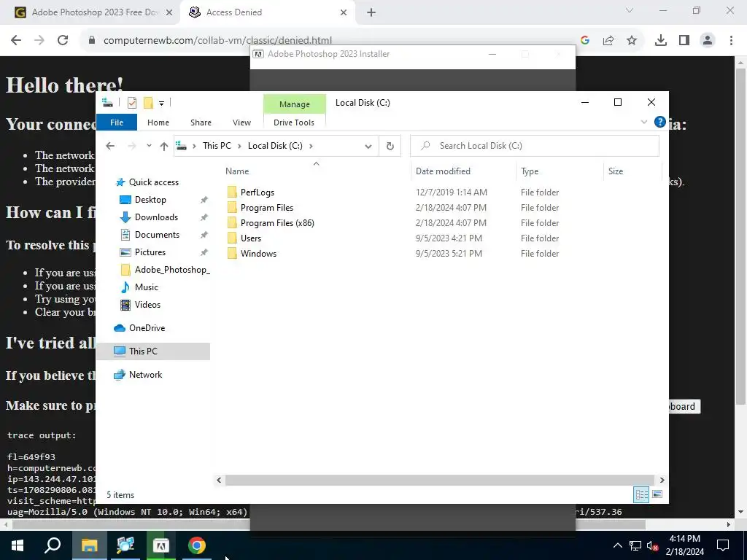Image resolution: width=747 pixels, height=560 pixels.
Task: Select Quick access in the navigation pane
Action: pyautogui.click(x=153, y=182)
